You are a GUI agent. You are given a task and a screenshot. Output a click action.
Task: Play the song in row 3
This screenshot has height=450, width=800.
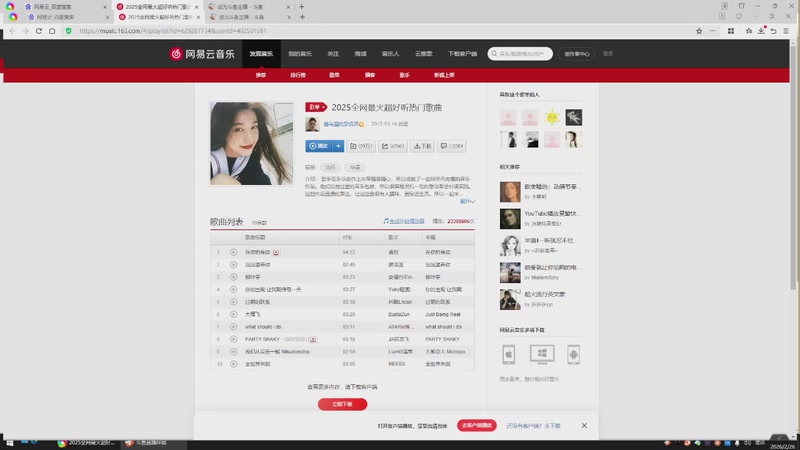[233, 277]
